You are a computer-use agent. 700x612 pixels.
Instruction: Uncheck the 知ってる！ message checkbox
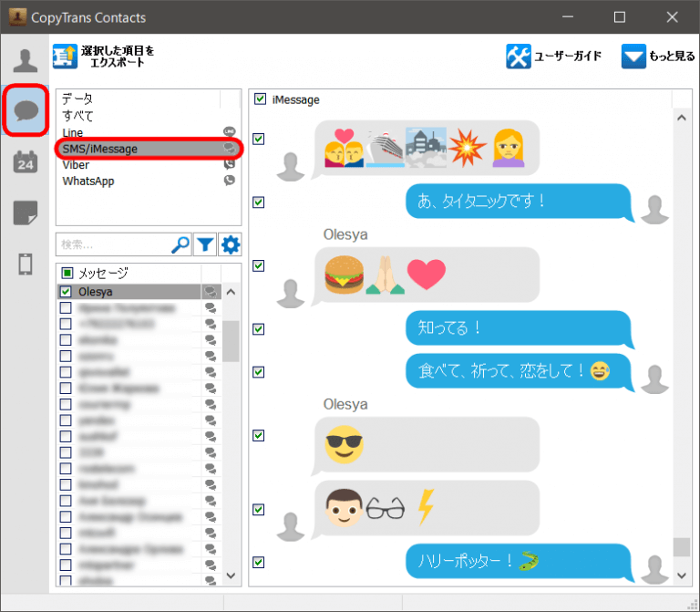[259, 329]
